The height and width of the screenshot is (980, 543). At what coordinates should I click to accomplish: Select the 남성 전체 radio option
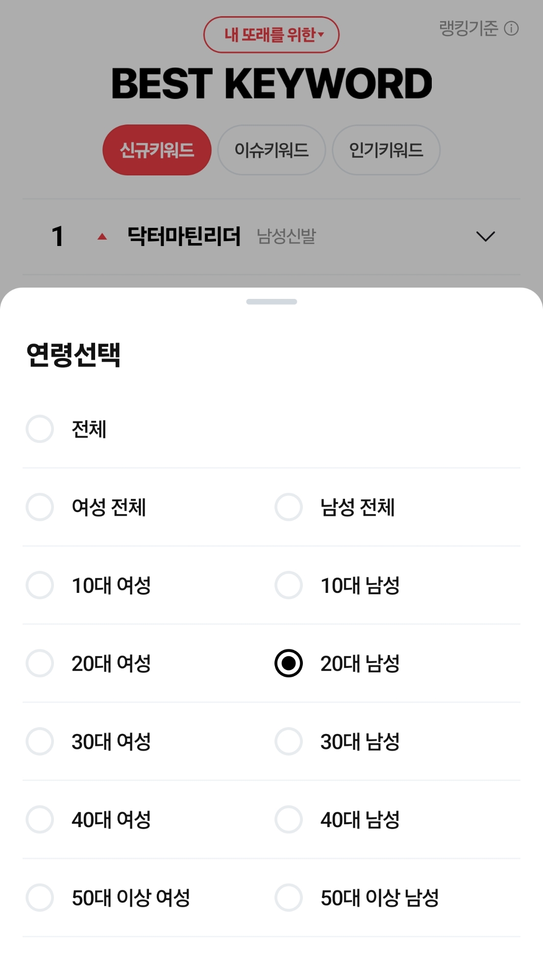(289, 507)
